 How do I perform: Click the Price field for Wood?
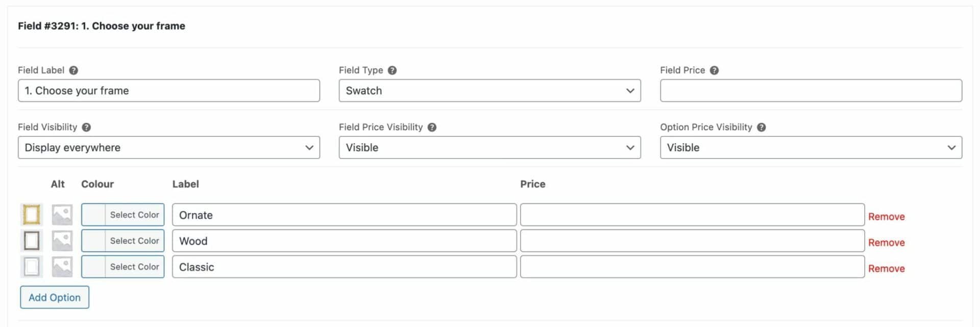click(692, 241)
